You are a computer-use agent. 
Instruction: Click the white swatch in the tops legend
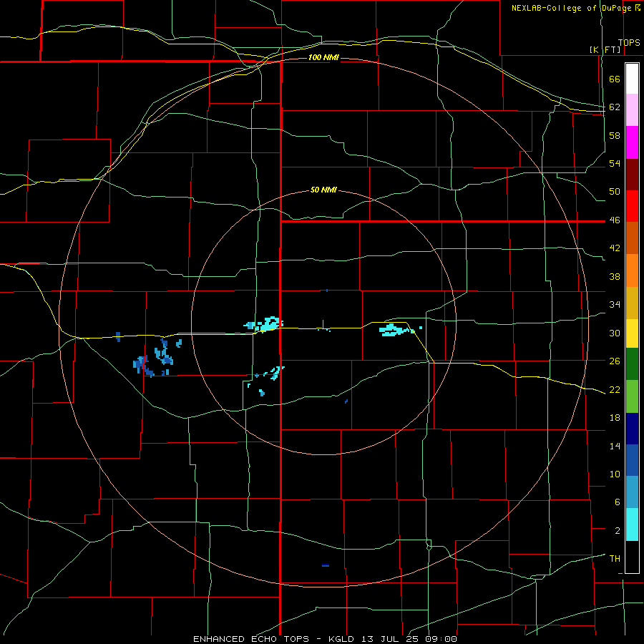tap(632, 79)
